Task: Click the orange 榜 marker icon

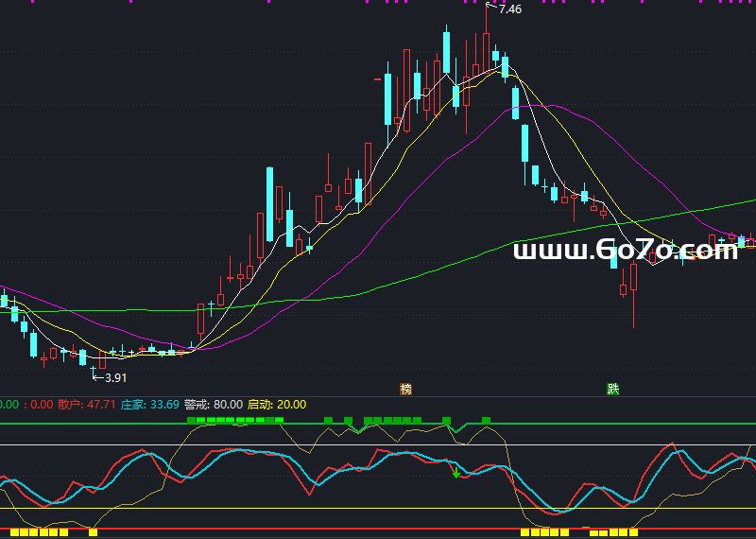Action: click(406, 389)
